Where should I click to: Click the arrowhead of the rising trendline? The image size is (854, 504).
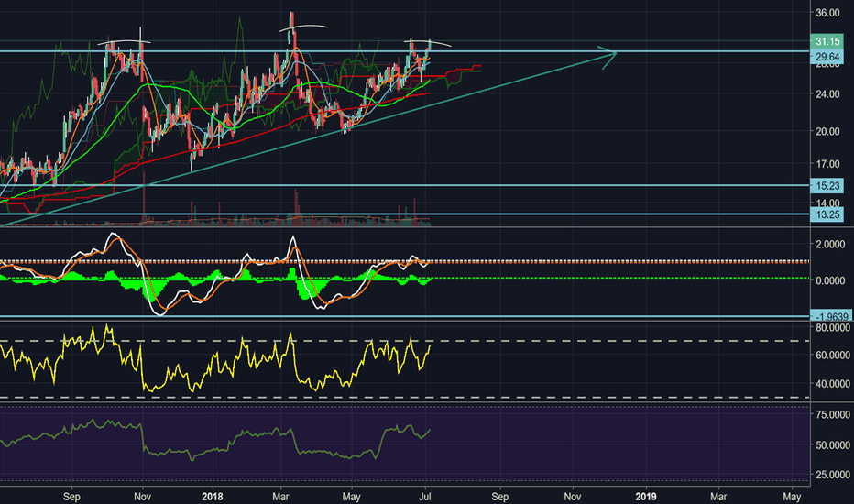[x=609, y=57]
